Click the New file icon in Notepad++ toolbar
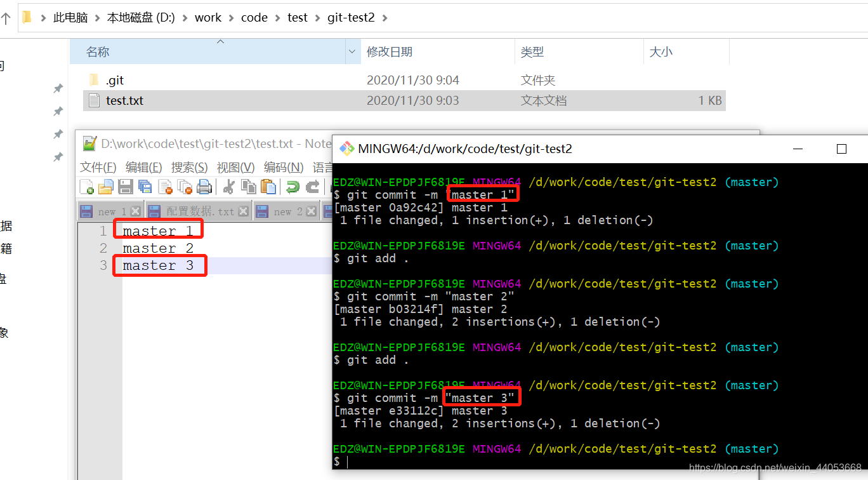This screenshot has height=480, width=868. (87, 187)
